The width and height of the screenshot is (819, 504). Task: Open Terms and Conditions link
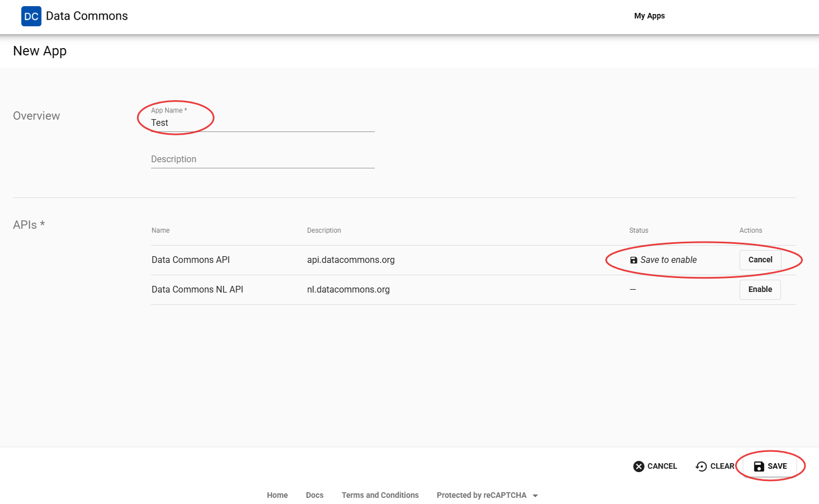click(x=380, y=496)
